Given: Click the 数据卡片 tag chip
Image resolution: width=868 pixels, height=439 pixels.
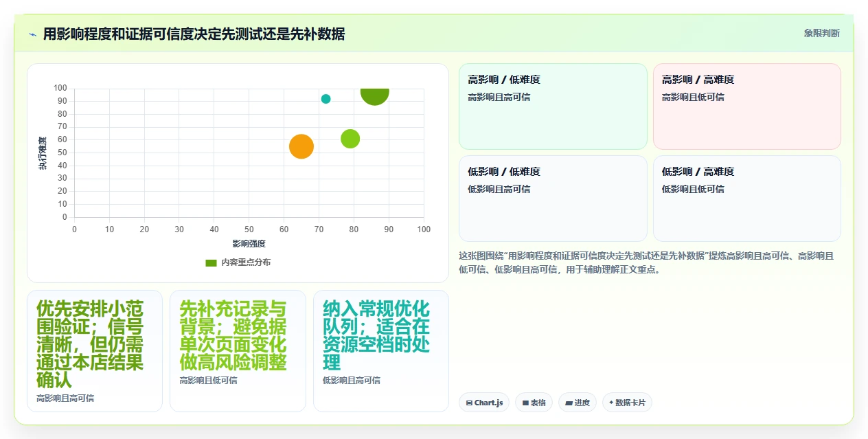Looking at the screenshot, I should [x=627, y=403].
